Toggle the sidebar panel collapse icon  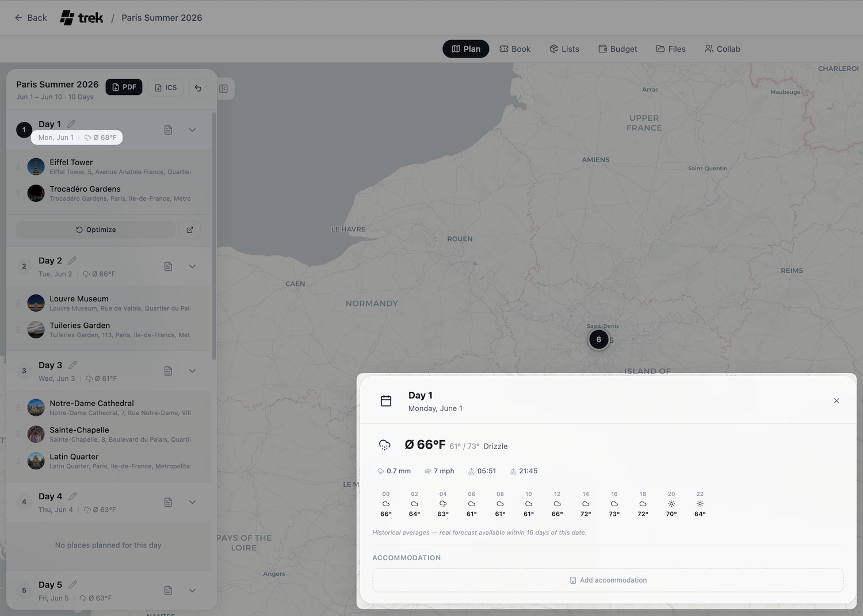click(224, 89)
